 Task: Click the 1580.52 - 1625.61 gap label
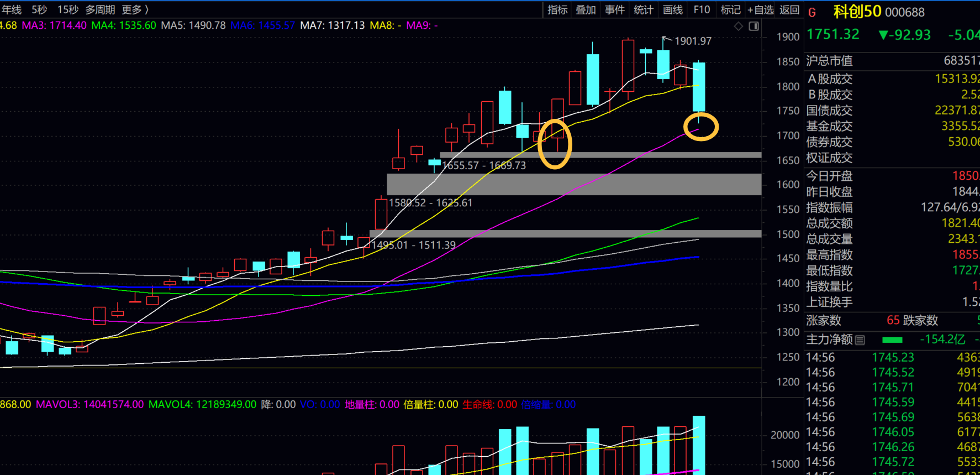coord(431,203)
